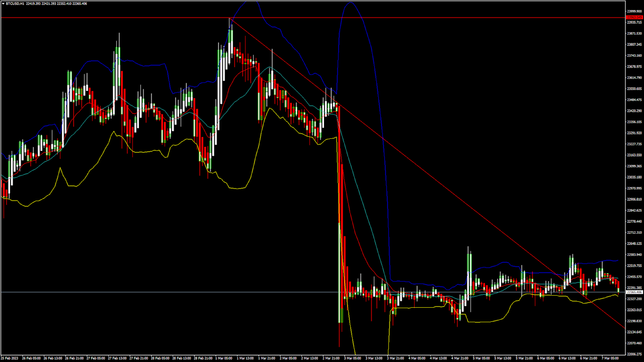Click the 23743.160 price axis label
The height and width of the screenshot is (362, 644).
[634, 55]
